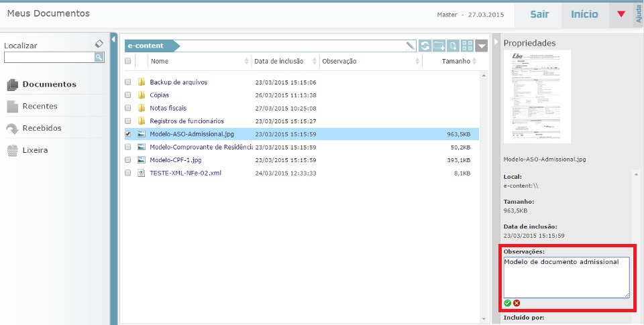Sort by the Nome column arrows

pyautogui.click(x=246, y=61)
